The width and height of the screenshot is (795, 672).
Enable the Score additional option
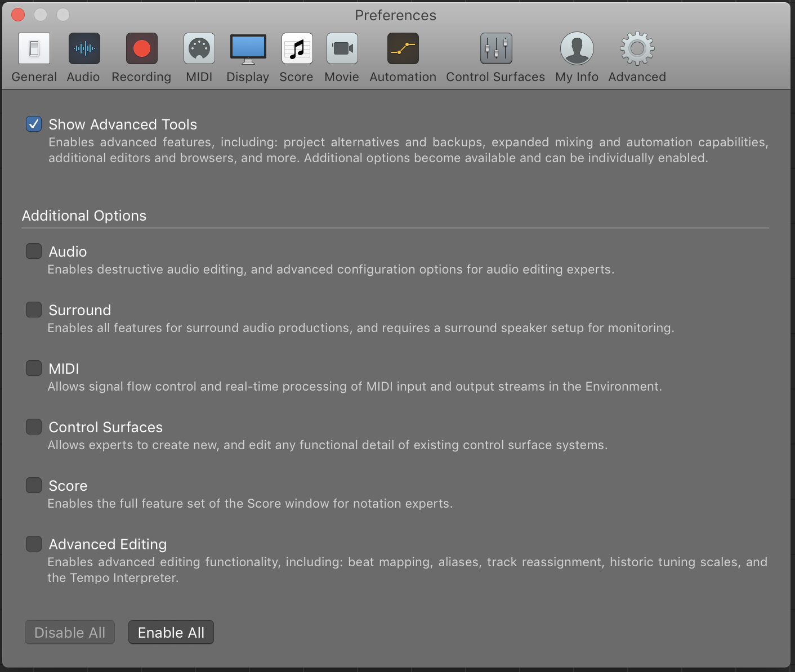click(34, 485)
